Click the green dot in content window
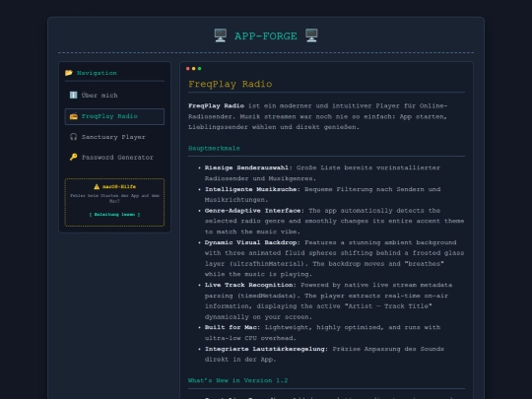The image size is (532, 399). pyautogui.click(x=199, y=69)
